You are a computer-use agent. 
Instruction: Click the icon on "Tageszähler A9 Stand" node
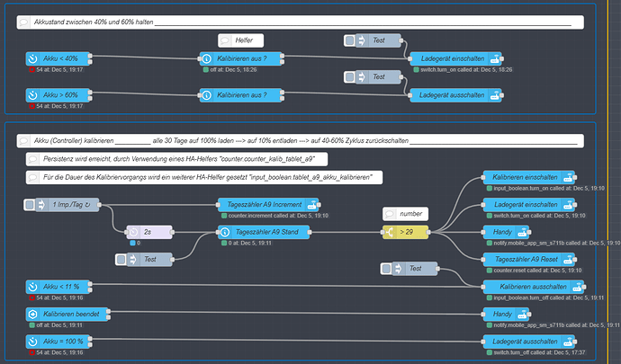coord(226,233)
